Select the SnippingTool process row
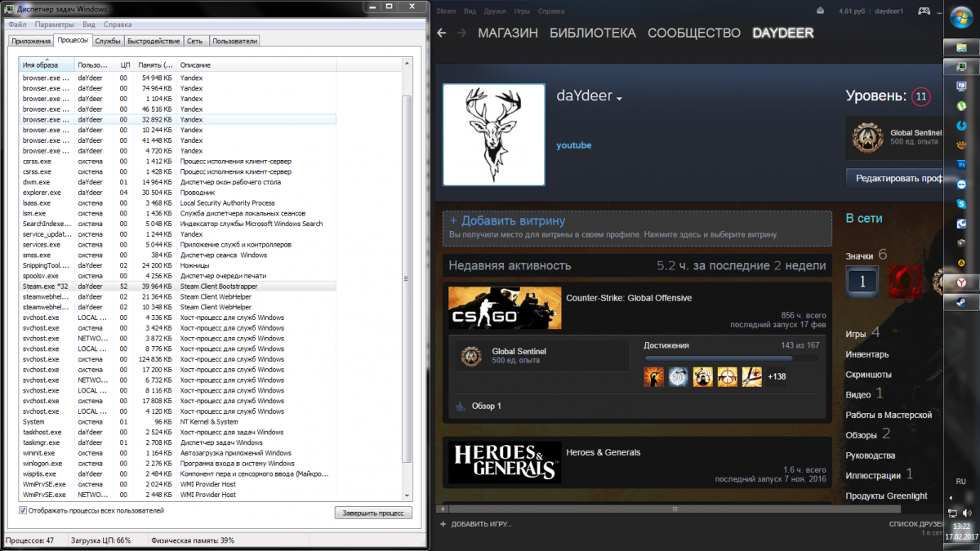The height and width of the screenshot is (551, 980). 178,265
